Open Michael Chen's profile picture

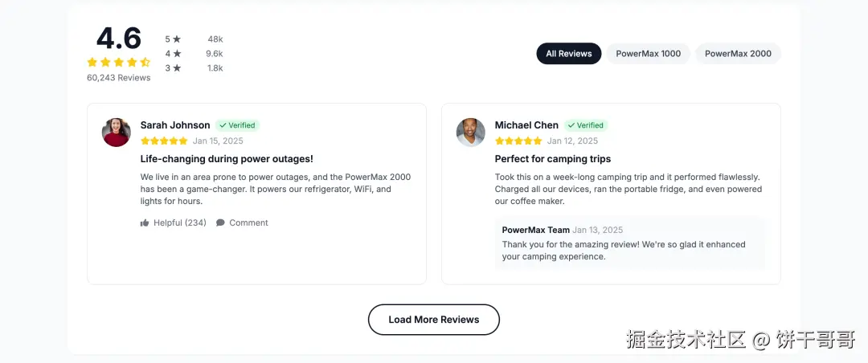(471, 133)
